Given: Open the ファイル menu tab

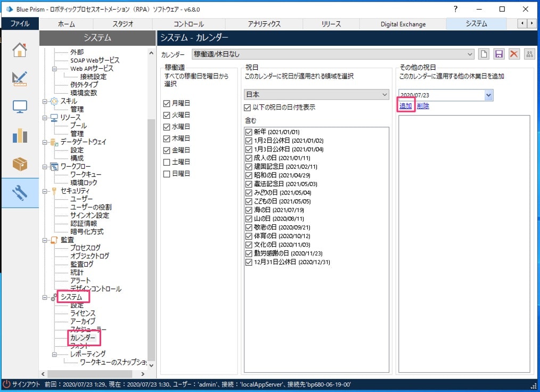Looking at the screenshot, I should pyautogui.click(x=20, y=23).
